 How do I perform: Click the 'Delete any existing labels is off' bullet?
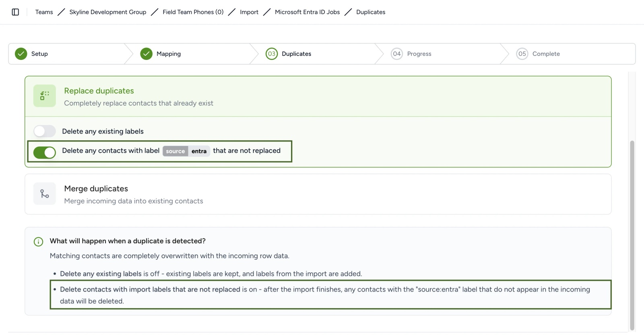(x=211, y=274)
